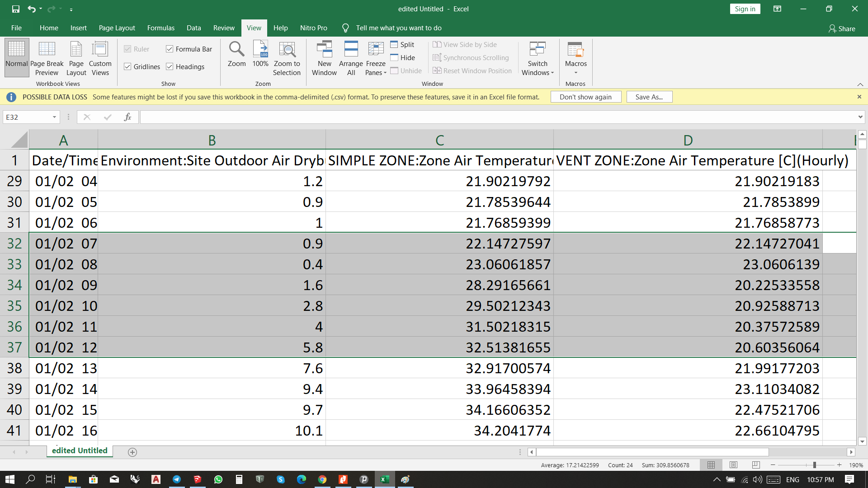Split the worksheet window
Viewport: 868px width, 488px height.
pos(402,44)
